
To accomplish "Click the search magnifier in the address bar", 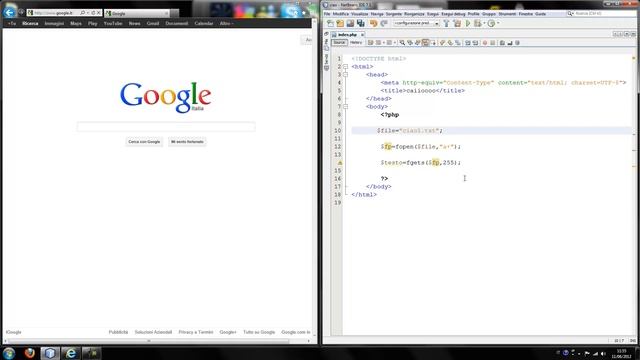I will click(82, 13).
